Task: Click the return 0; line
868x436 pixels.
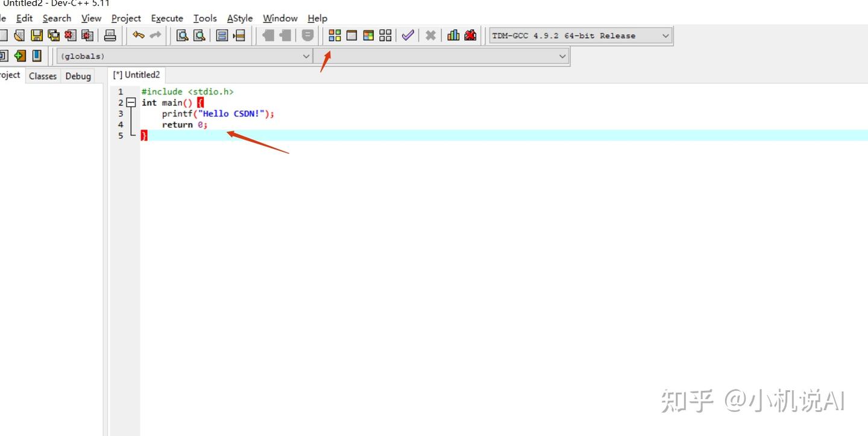Action: click(184, 124)
